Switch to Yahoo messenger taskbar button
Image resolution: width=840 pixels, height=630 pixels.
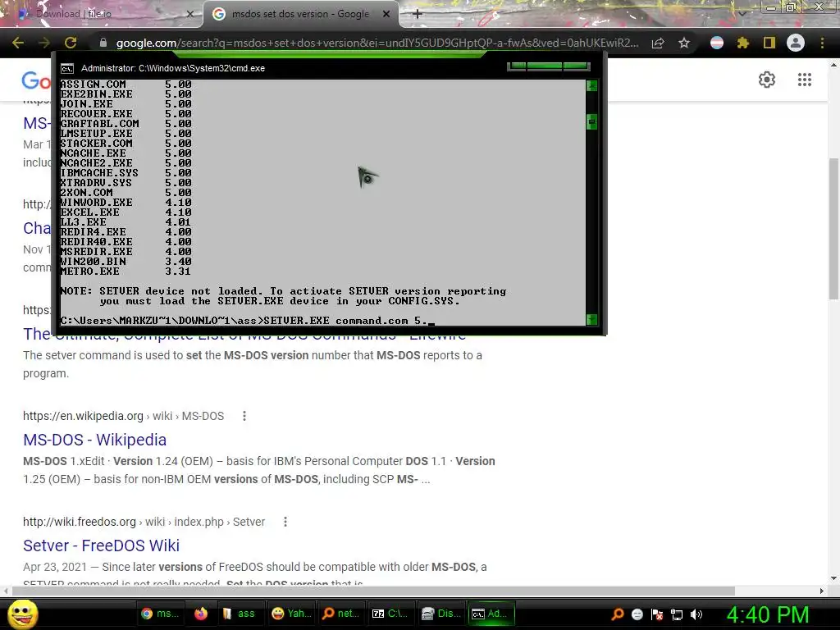[292, 614]
